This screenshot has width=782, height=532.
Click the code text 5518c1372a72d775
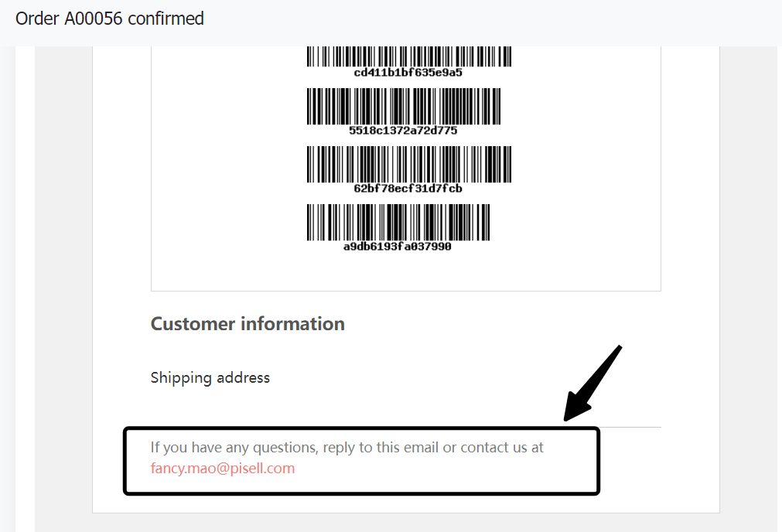click(403, 131)
